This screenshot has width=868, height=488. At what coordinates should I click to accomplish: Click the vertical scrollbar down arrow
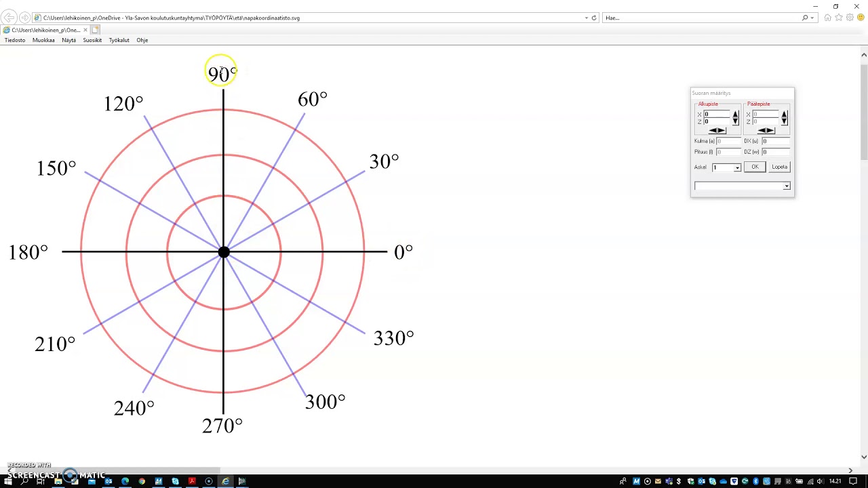point(863,457)
